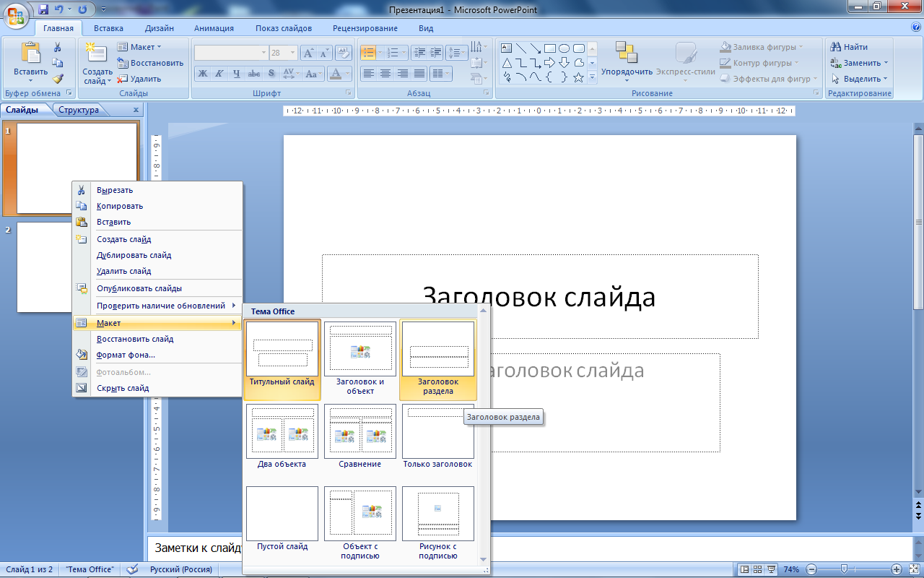Click the zoom out minus button

click(812, 569)
